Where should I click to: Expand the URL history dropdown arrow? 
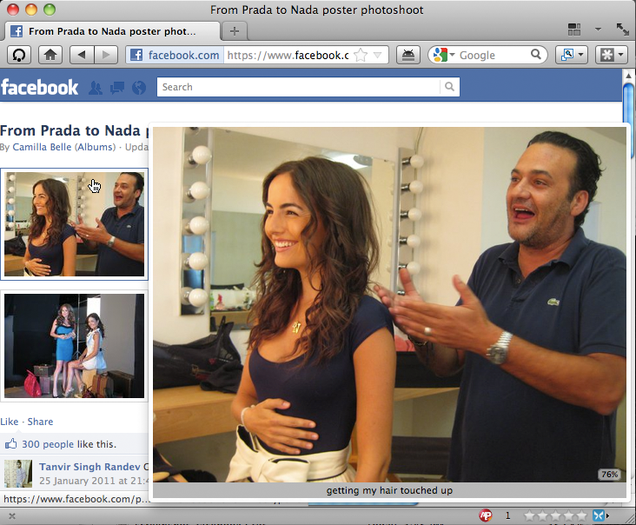[x=377, y=55]
